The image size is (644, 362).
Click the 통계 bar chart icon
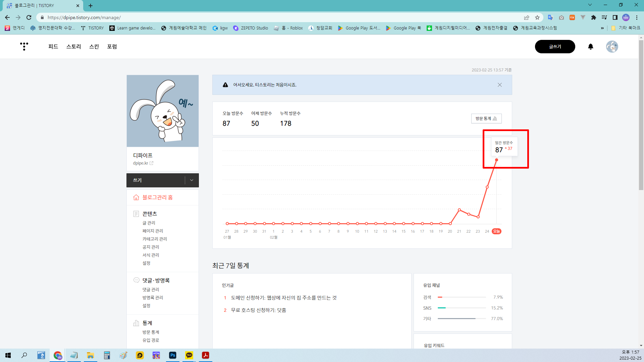(136, 323)
